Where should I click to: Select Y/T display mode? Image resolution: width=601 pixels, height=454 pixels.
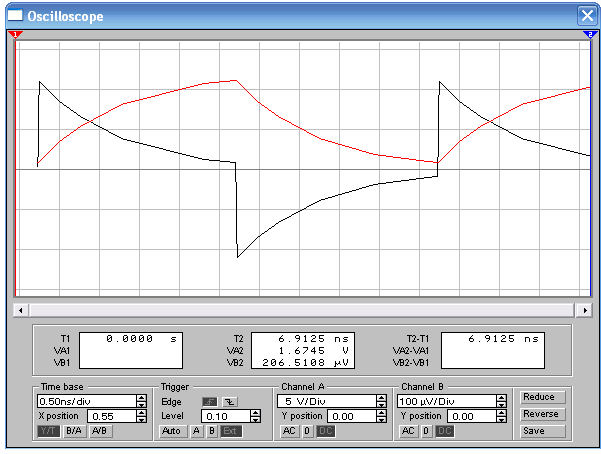[x=48, y=431]
